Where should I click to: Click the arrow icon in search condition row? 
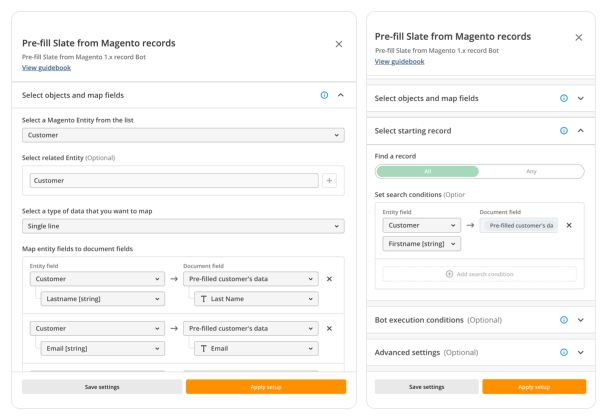(470, 225)
